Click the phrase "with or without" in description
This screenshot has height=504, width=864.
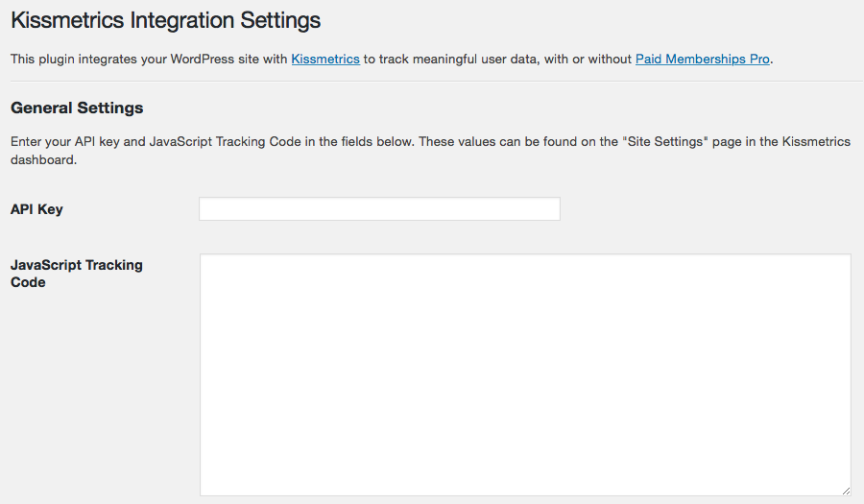coord(586,60)
